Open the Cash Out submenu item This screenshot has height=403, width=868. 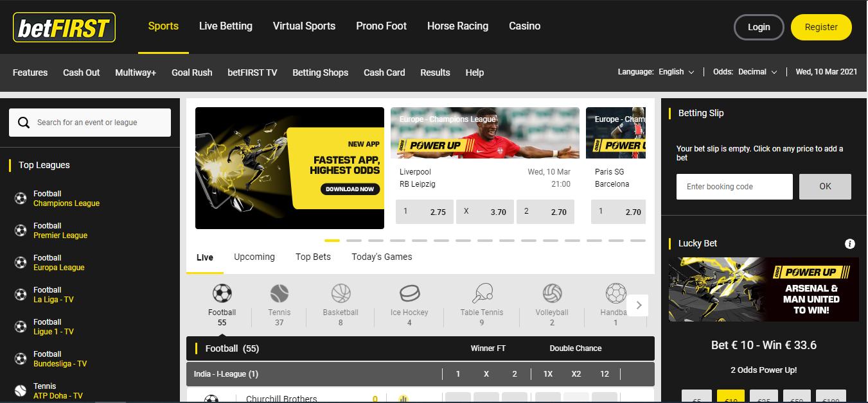tap(82, 73)
